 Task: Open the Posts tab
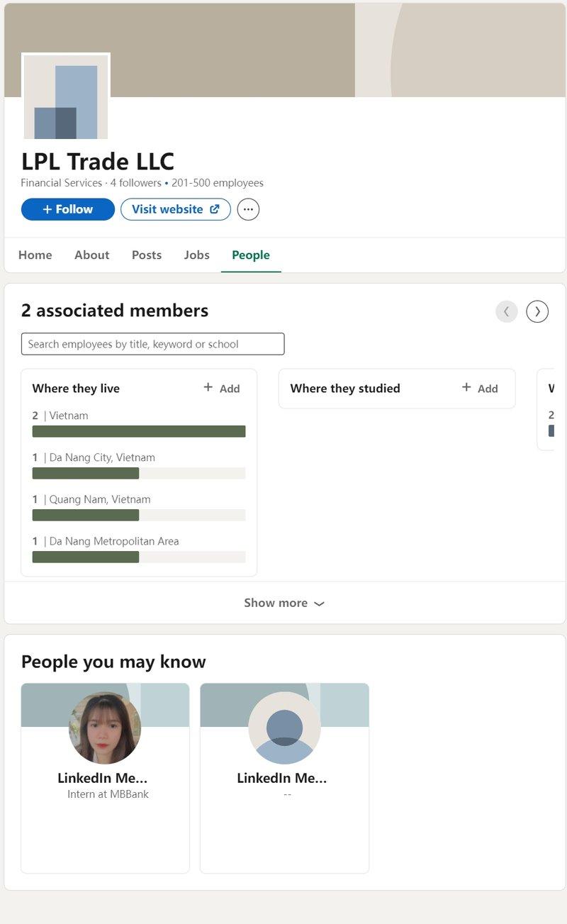(147, 255)
